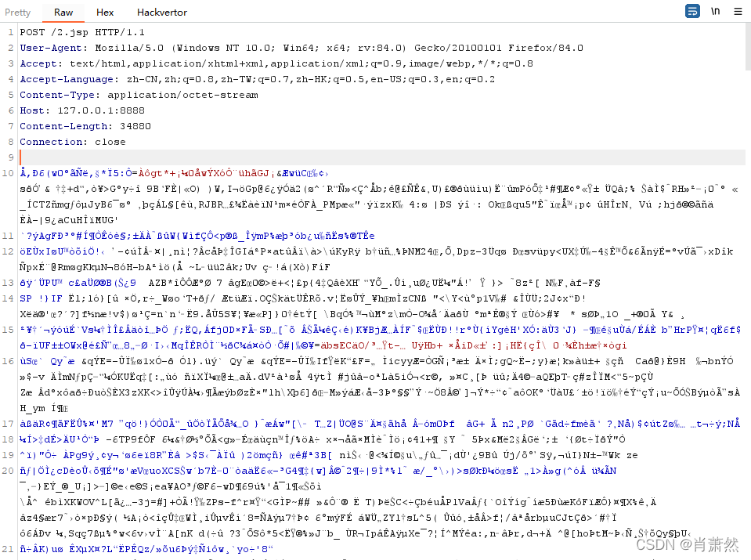Switch to the Pretty view tab
Viewport: 751px width, 560px height.
click(x=18, y=12)
